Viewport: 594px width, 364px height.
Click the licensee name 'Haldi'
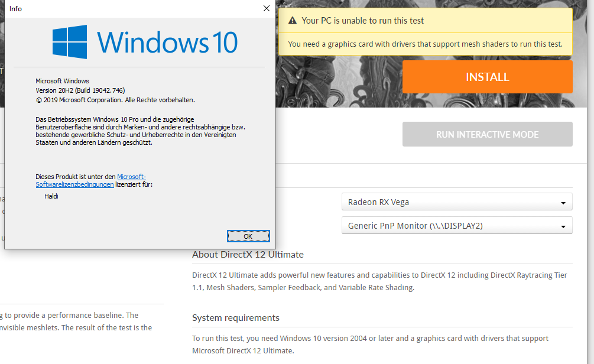click(x=51, y=196)
